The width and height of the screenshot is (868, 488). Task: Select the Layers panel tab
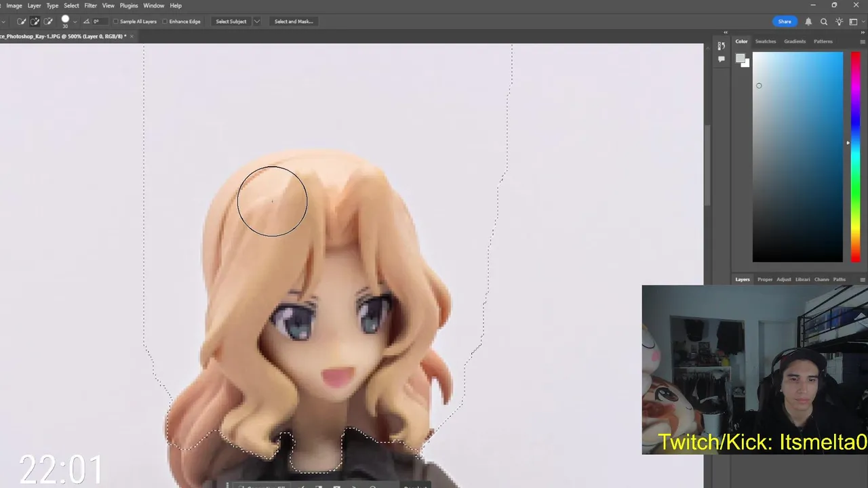pos(743,279)
